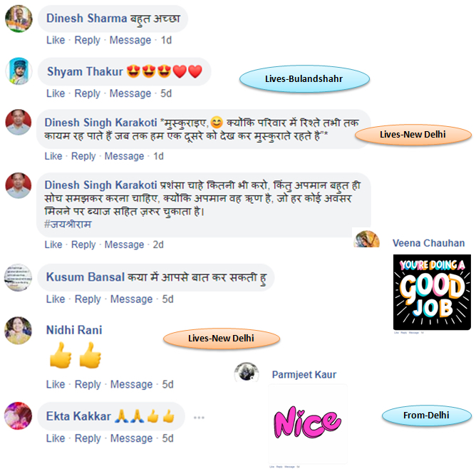
Task: Click Parmjeet Kaur's profile picture
Action: [x=247, y=372]
